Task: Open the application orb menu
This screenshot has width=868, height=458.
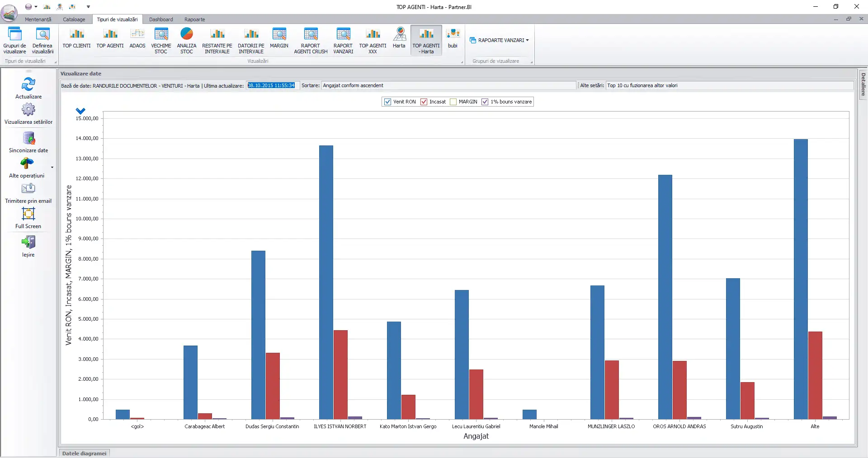Action: [x=9, y=13]
